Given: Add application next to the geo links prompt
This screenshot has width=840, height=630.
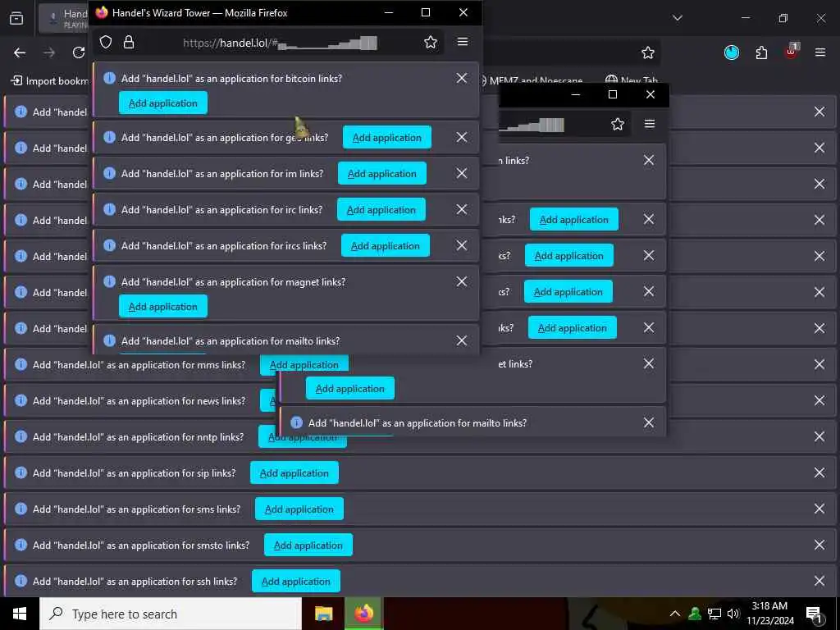Looking at the screenshot, I should coord(387,137).
